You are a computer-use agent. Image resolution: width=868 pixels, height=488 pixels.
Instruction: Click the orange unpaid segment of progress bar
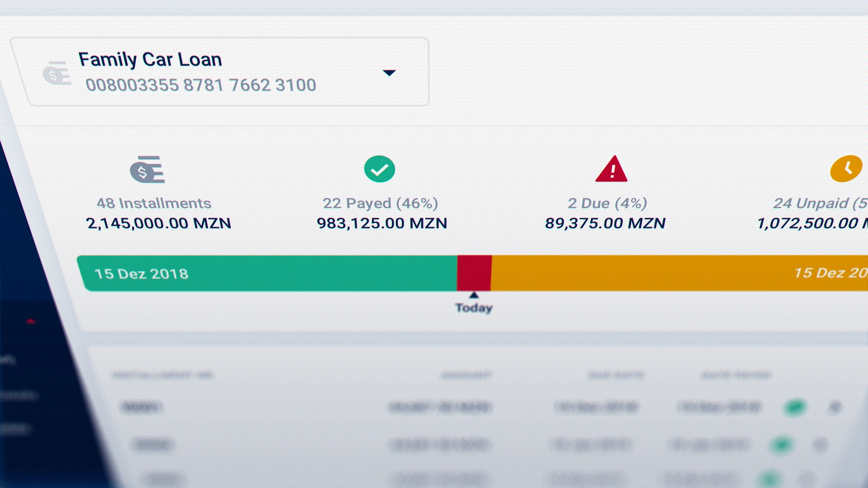pyautogui.click(x=633, y=273)
